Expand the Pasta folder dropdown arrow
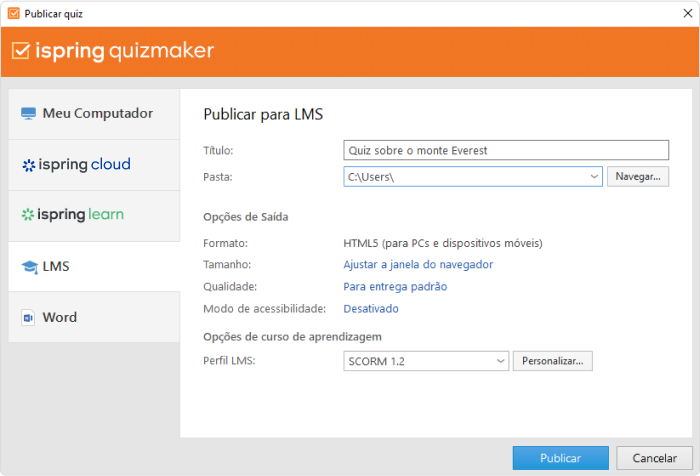 point(594,176)
